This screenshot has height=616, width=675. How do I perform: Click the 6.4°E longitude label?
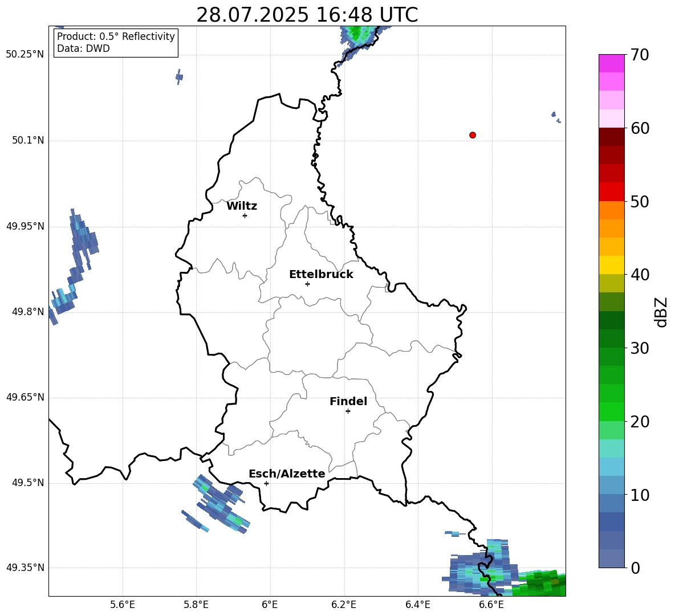417,605
